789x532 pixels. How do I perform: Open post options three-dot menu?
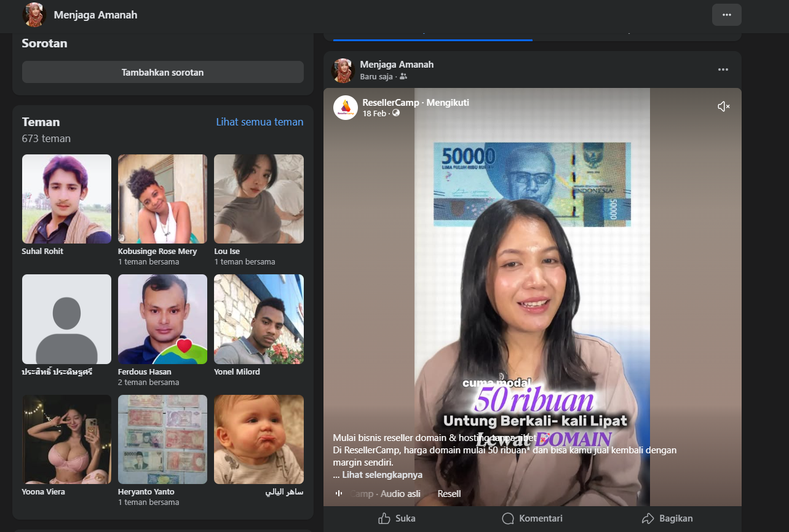tap(723, 69)
